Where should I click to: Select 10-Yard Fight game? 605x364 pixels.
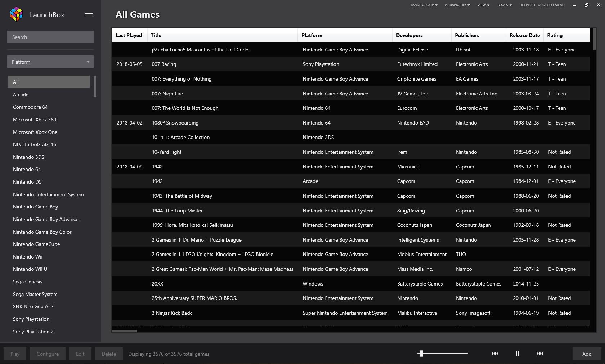pos(351,152)
